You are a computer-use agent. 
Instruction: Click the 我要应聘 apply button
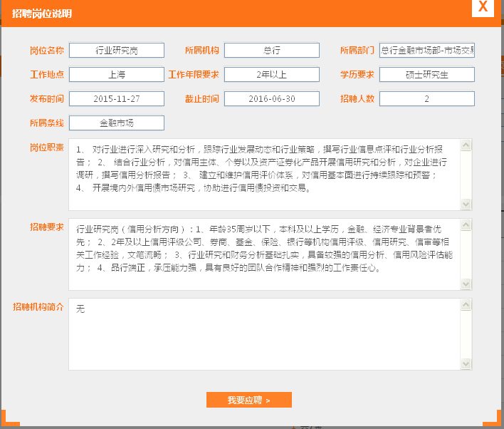coord(249,400)
